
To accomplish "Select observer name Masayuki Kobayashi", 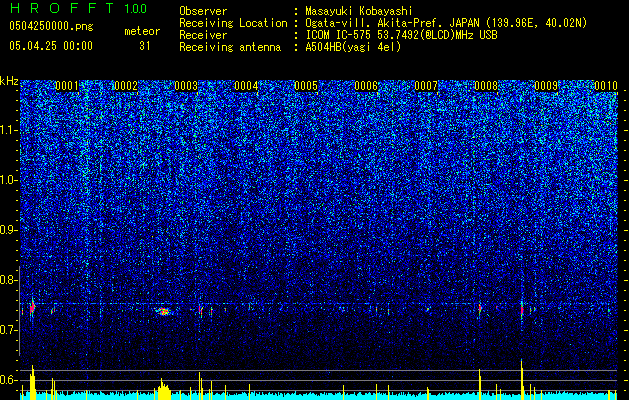I will tap(359, 11).
